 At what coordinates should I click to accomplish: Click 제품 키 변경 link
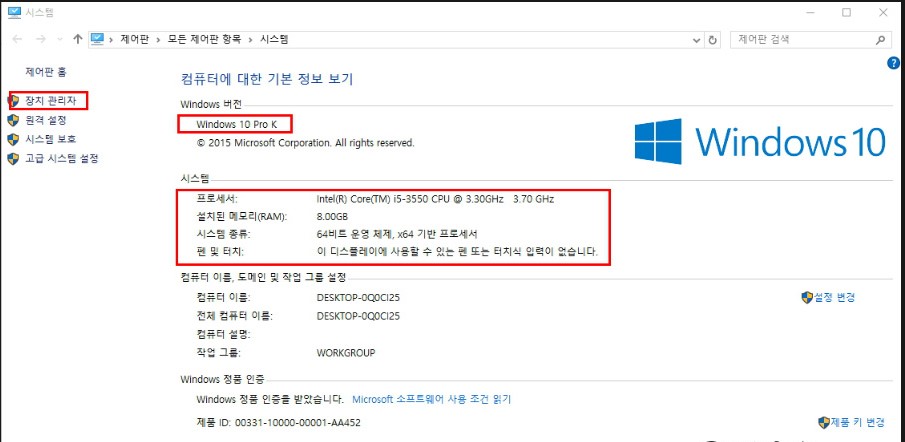point(858,422)
